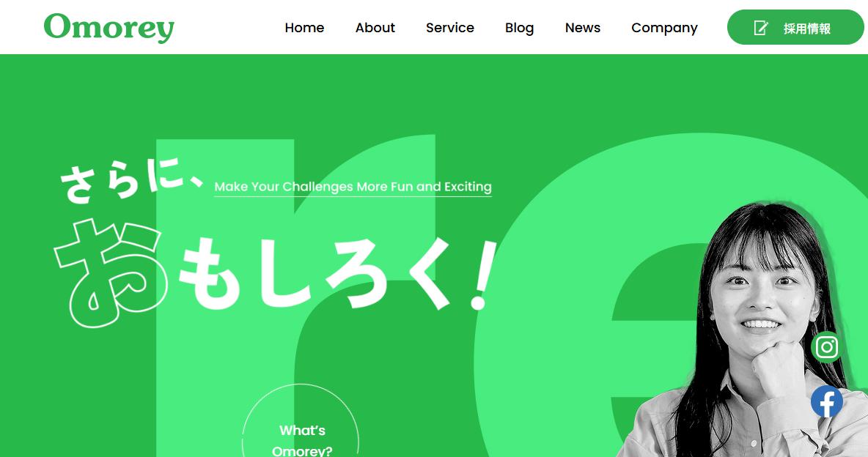The image size is (868, 457).
Task: Open the Service menu item
Action: pos(450,28)
